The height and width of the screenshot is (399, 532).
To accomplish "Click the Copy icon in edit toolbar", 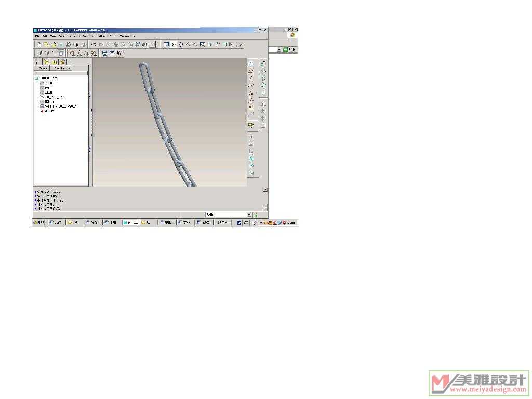I will (x=116, y=45).
